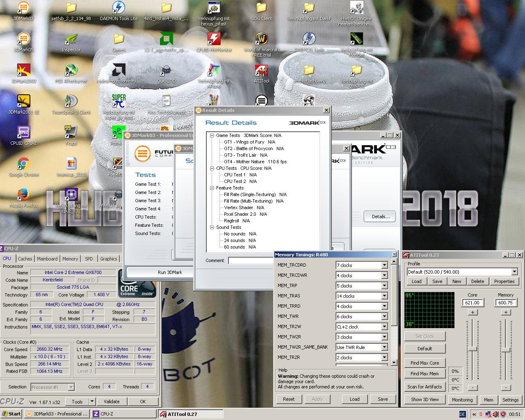Click the Result Details Comment field
525x420 pixels.
pos(251,260)
